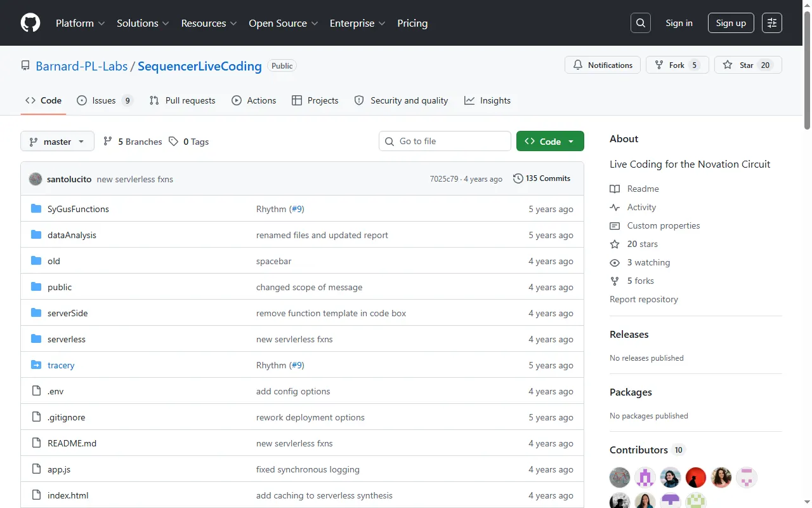
Task: Star the SequencerLiveCoding repository
Action: 748,65
